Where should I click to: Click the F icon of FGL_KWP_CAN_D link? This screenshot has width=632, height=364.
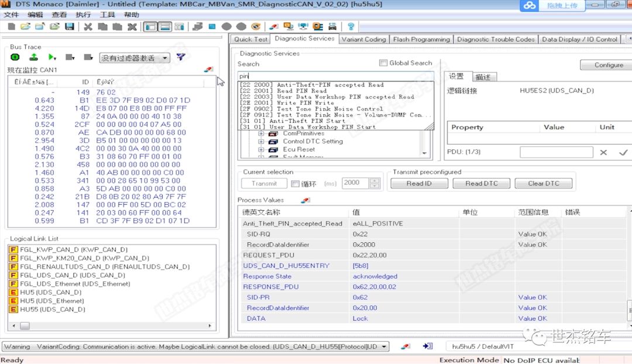[13, 249]
